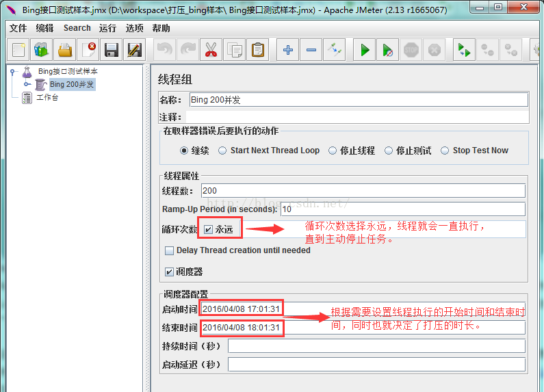Select Start Next Thread Loop option
This screenshot has width=544, height=392.
pyautogui.click(x=222, y=151)
